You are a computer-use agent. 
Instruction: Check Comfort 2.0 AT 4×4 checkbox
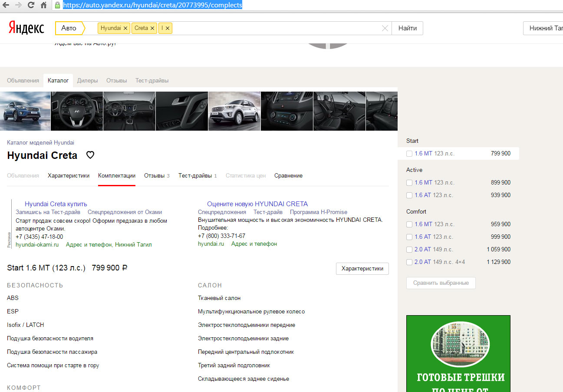(x=409, y=262)
